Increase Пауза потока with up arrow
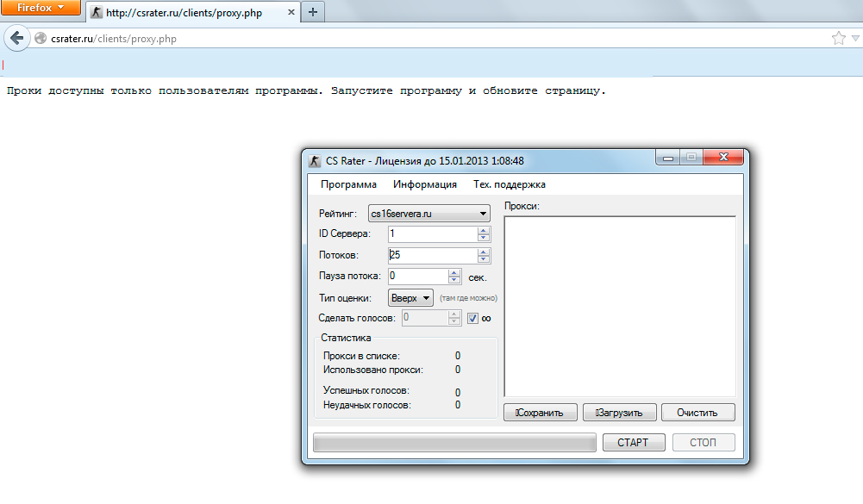The height and width of the screenshot is (504, 863). (x=454, y=273)
